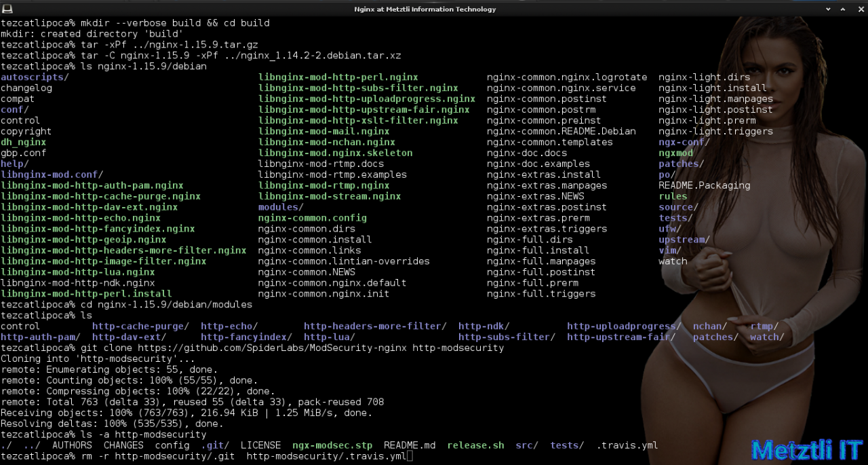Select 'gbp.conf' file name

coord(24,153)
